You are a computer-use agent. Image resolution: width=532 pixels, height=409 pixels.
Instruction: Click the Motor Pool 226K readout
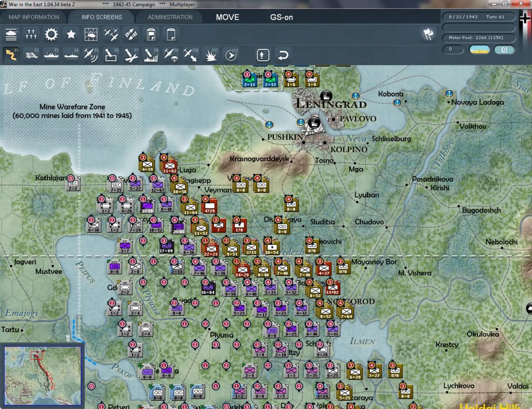[478, 37]
